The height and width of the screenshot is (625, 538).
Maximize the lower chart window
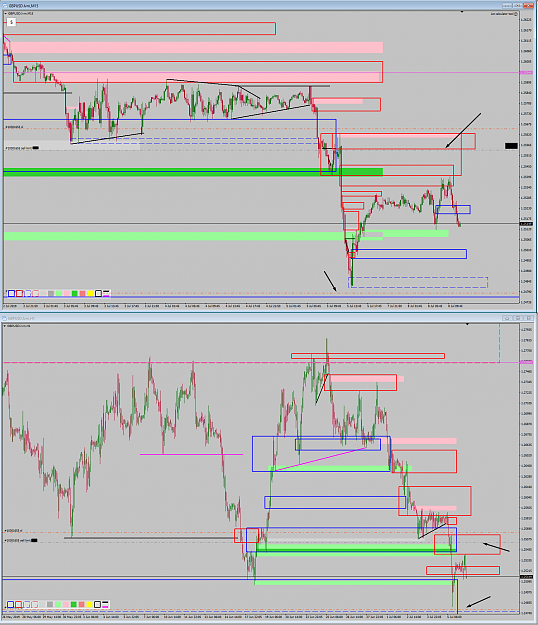pos(518,318)
